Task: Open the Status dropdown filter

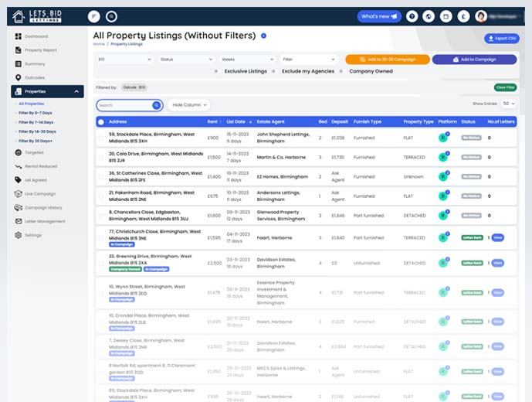Action: point(186,60)
